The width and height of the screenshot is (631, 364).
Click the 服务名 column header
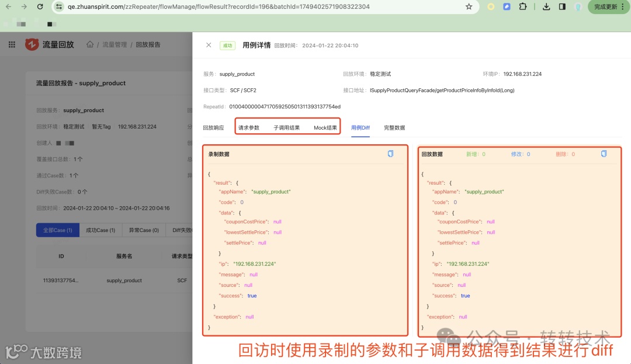point(124,256)
